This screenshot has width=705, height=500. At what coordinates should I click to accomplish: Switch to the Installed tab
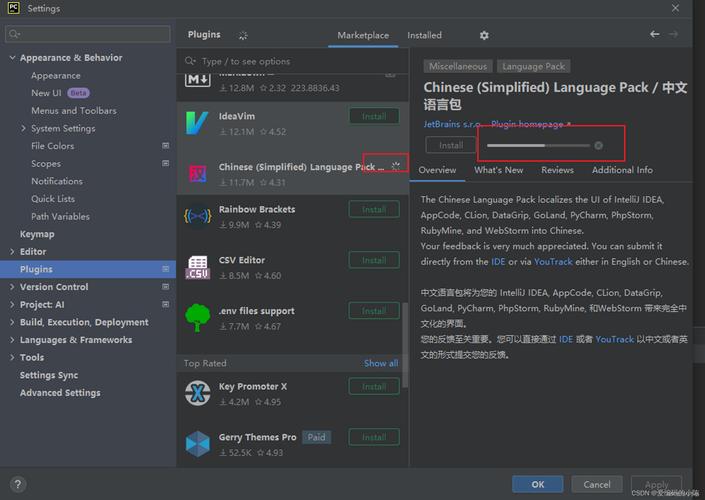(x=424, y=35)
